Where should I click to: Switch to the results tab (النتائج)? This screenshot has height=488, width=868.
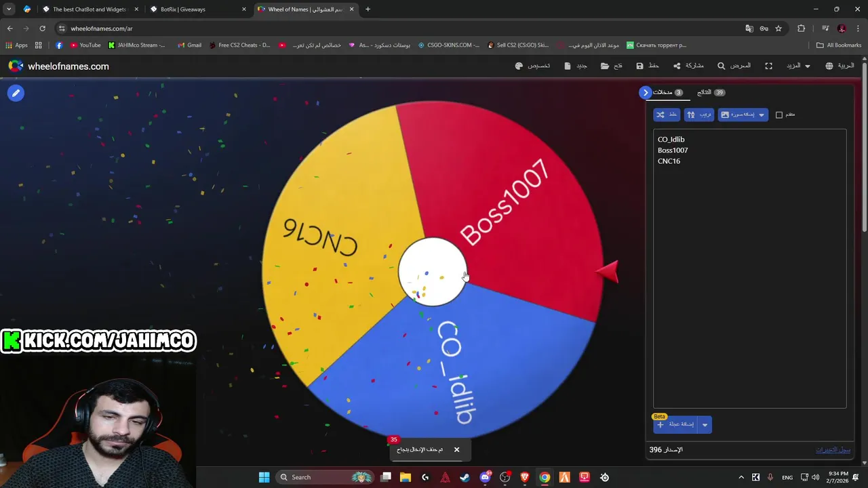711,92
